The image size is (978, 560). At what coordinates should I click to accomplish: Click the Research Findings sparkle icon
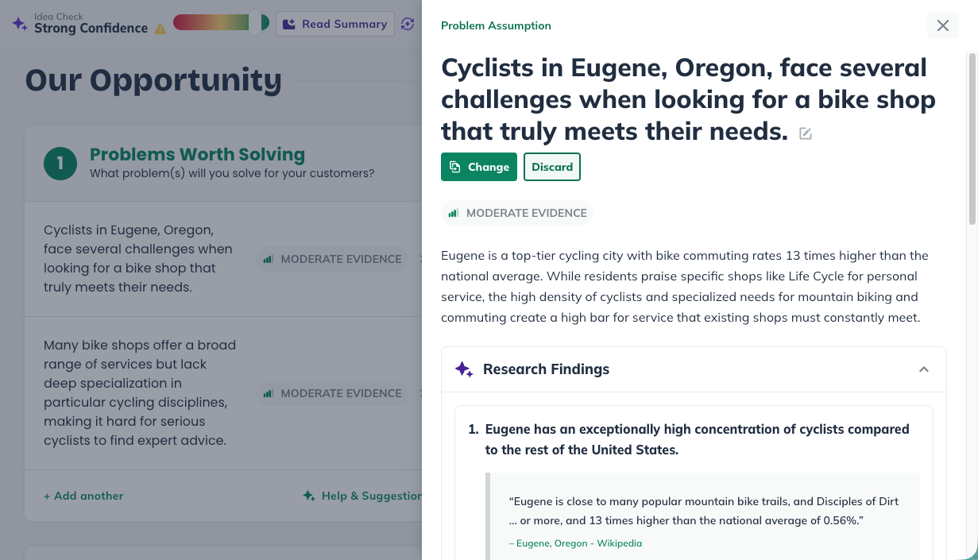[464, 369]
